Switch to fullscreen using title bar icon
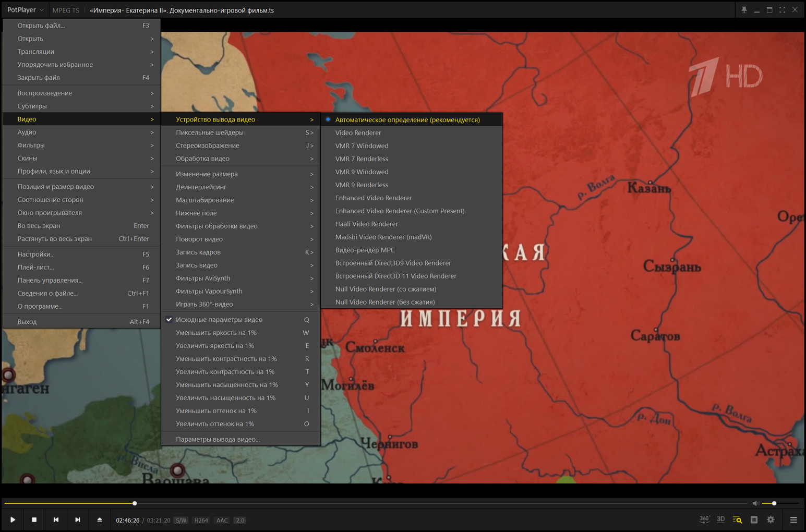This screenshot has width=806, height=532. [782, 10]
